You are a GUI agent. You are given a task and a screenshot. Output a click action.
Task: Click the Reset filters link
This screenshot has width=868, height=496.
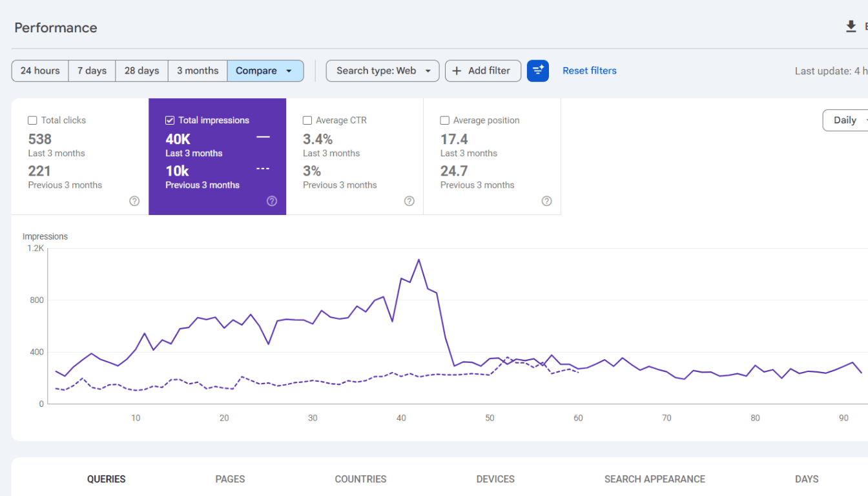(590, 71)
